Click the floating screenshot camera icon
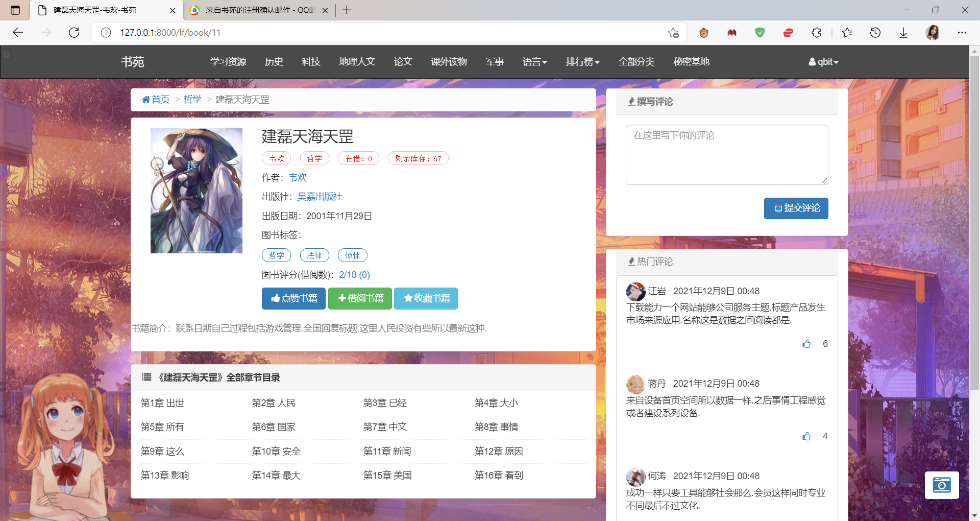980x521 pixels. (942, 485)
